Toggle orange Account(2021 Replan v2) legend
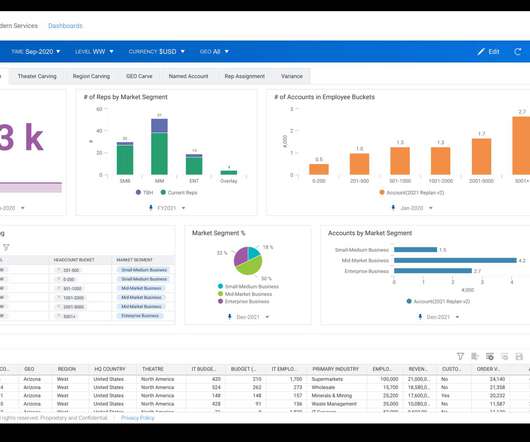The width and height of the screenshot is (530, 442). click(x=412, y=192)
